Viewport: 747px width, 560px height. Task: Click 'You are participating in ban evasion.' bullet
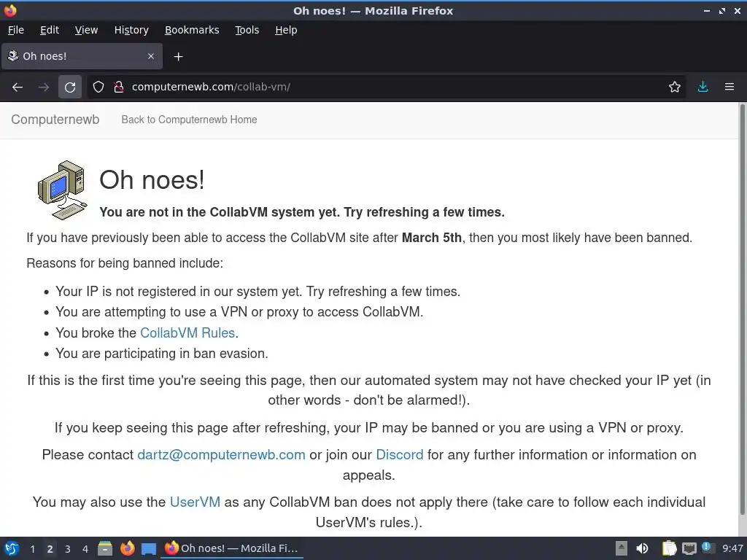[162, 354]
